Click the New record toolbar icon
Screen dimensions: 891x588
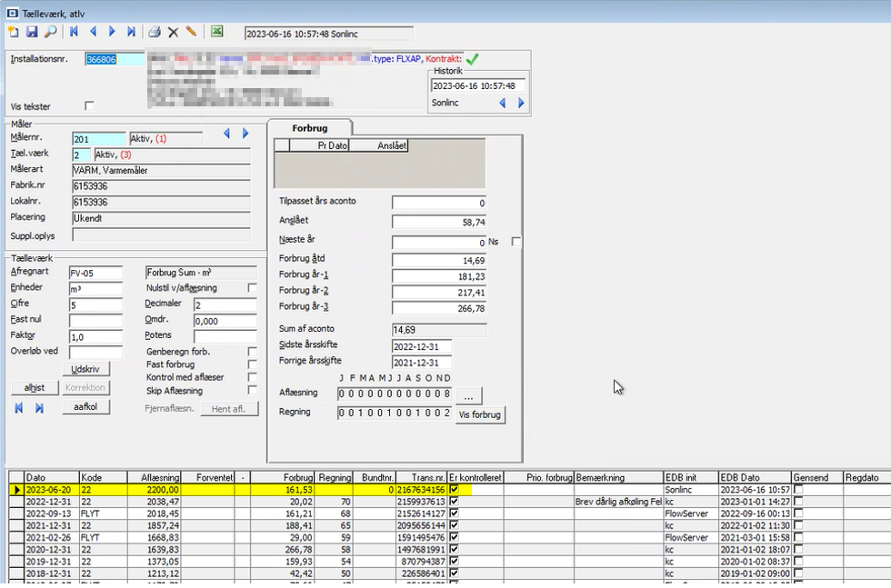point(13,32)
